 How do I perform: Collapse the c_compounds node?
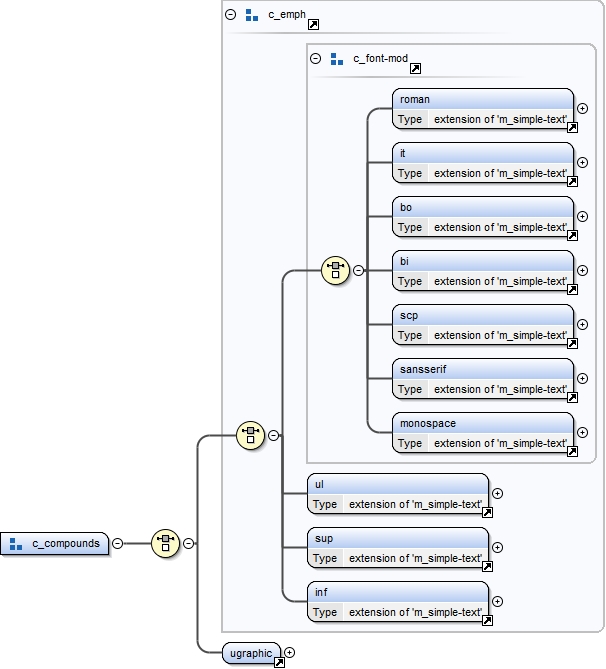117,543
